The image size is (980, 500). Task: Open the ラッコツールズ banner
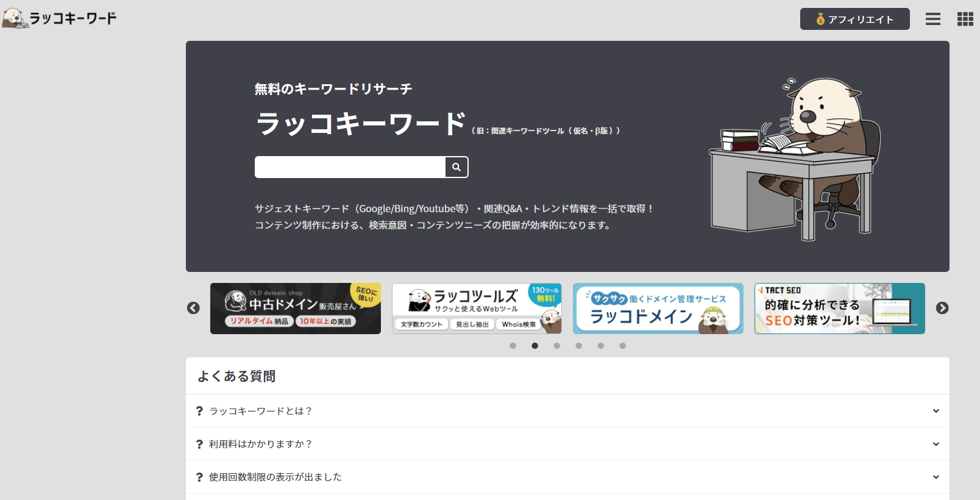click(x=477, y=309)
